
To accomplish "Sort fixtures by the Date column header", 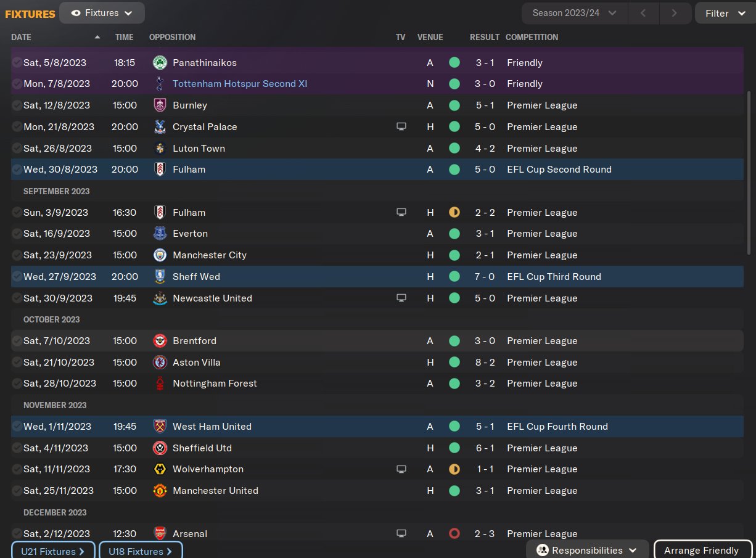I will (x=21, y=37).
